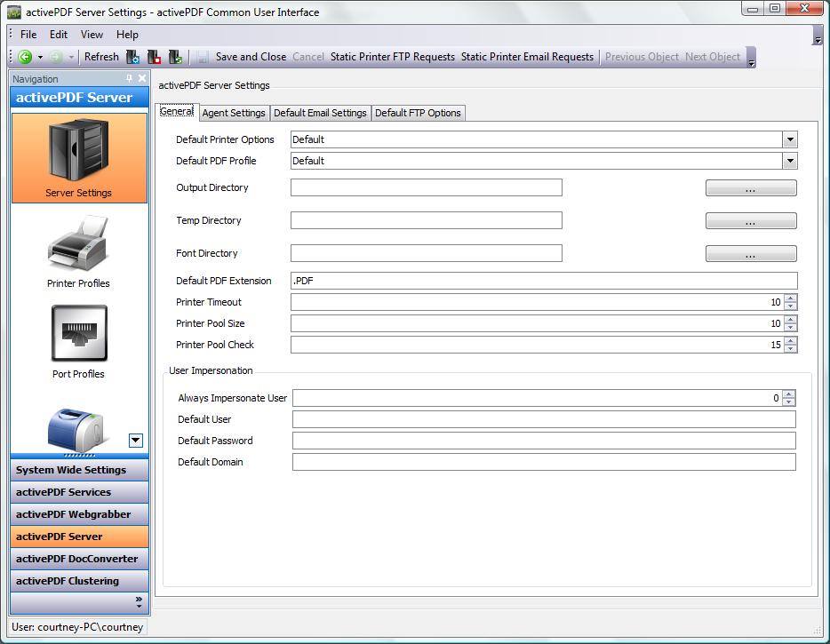Decrease the Printer Pool Check value

[790, 349]
